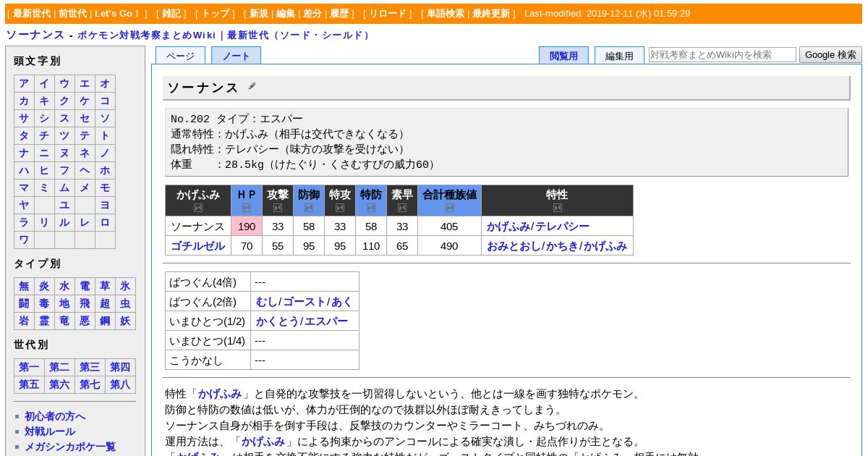Open 最新世代 in top menu bar

coord(32,13)
